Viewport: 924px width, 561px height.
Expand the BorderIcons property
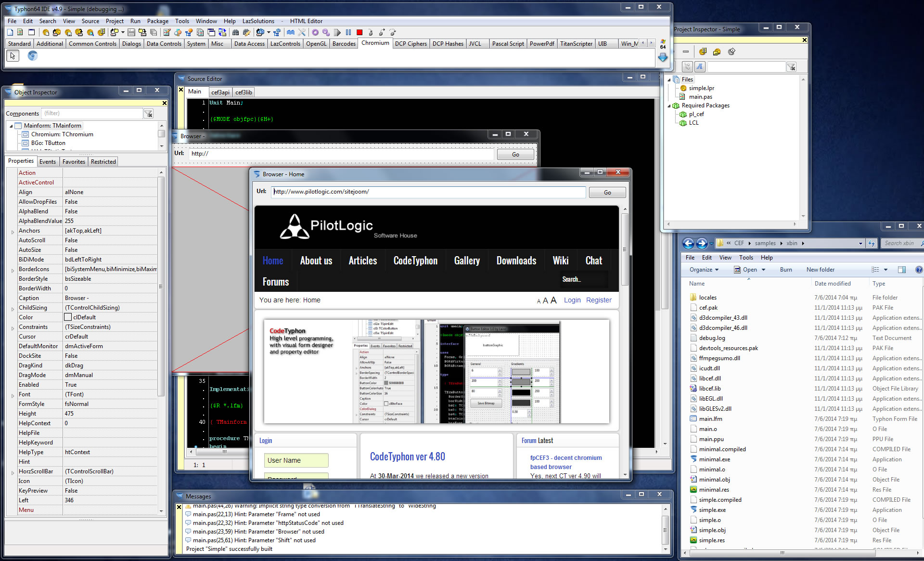(x=13, y=270)
